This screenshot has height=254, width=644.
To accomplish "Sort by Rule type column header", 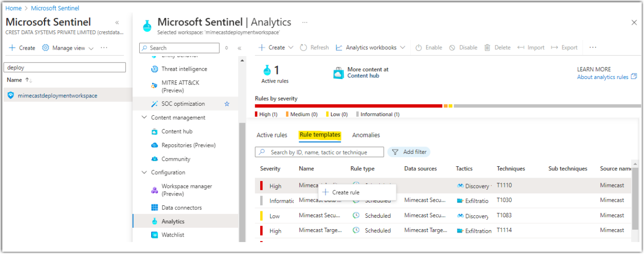I will [x=363, y=169].
